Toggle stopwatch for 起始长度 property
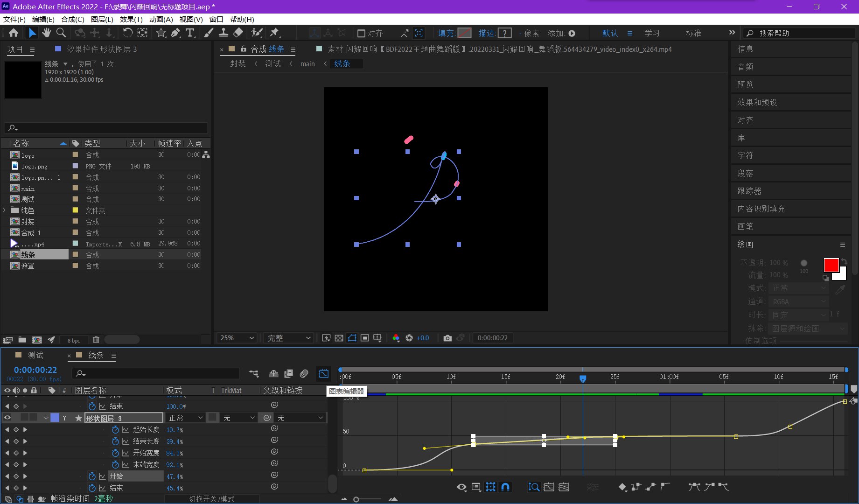Screen dimensions: 859x504 click(x=115, y=429)
